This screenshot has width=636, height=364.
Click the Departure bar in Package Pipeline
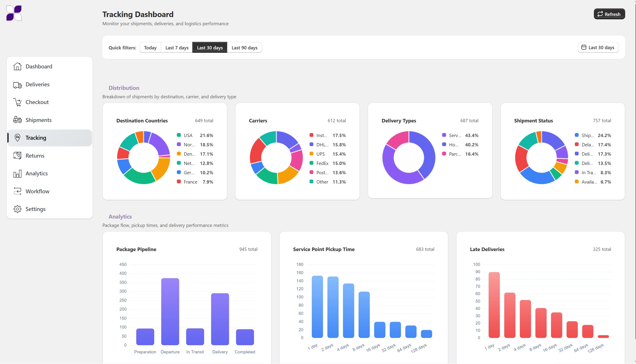170,312
